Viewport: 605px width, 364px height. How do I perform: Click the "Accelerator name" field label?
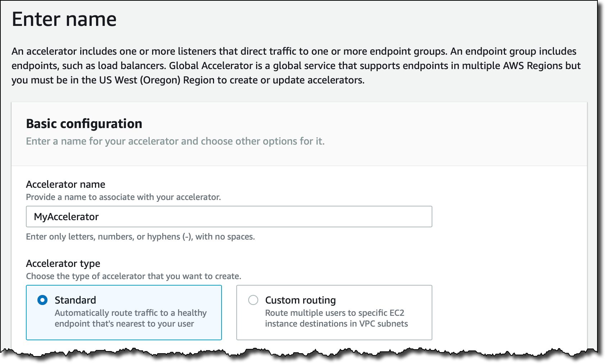[65, 184]
